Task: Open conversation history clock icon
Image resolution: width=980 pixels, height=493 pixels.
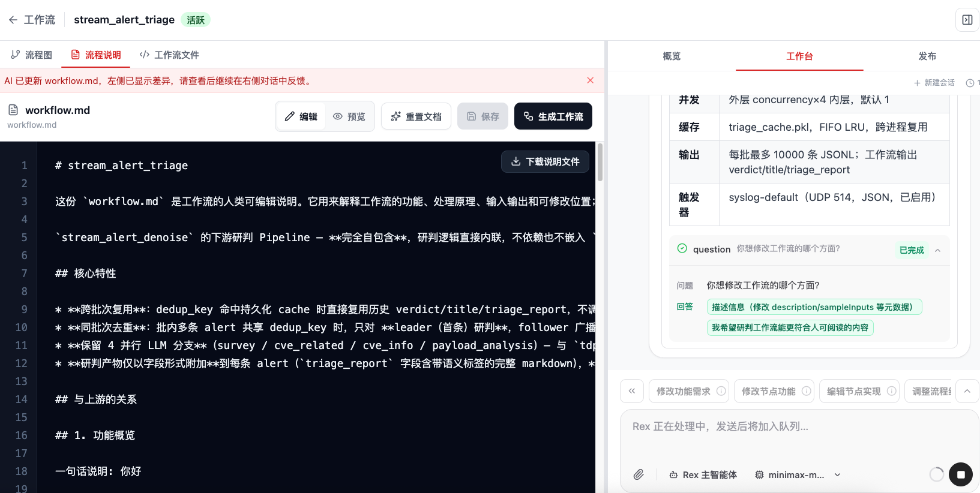Action: [970, 83]
